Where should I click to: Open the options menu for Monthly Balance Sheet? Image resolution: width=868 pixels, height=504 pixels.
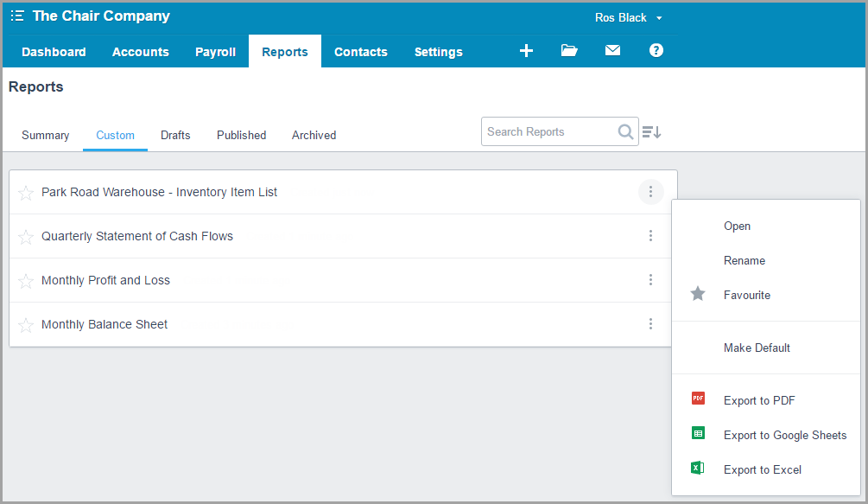coord(650,323)
